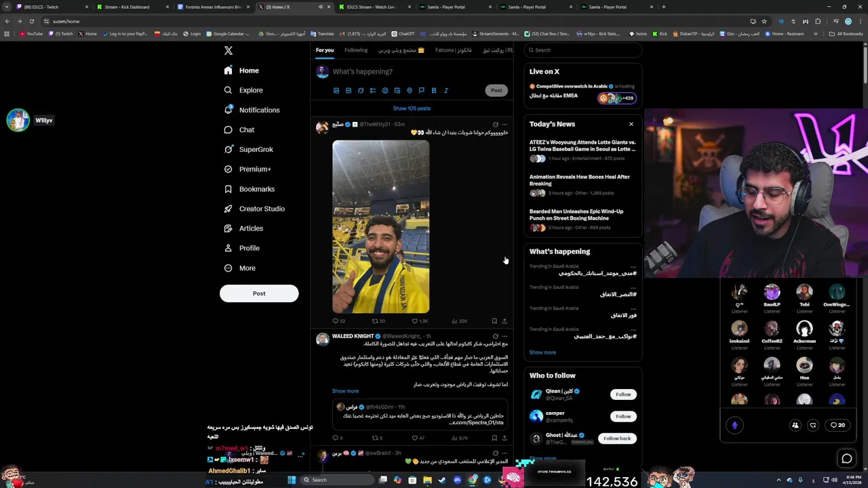Click the large Post button in sidebar
This screenshot has height=488, width=868.
[259, 293]
